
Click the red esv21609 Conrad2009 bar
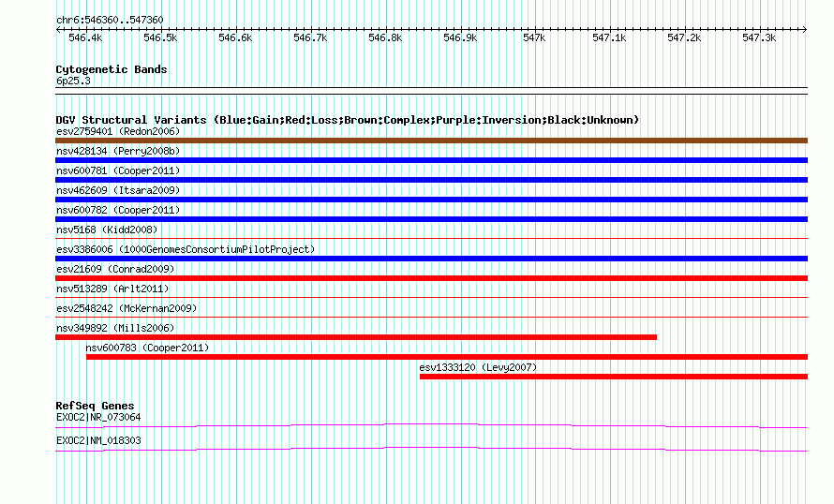point(431,278)
